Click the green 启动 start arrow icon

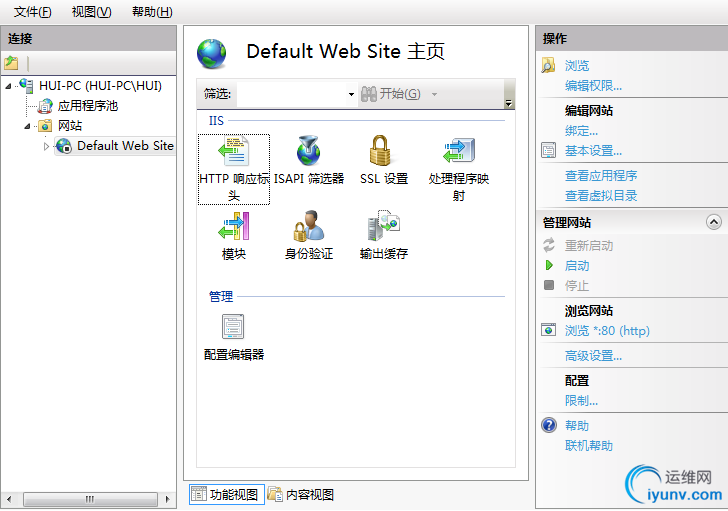549,265
